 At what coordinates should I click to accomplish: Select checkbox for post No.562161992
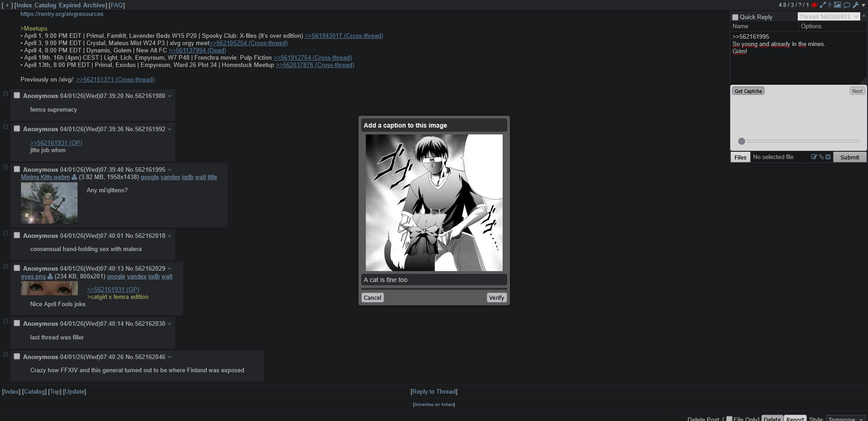click(x=17, y=128)
